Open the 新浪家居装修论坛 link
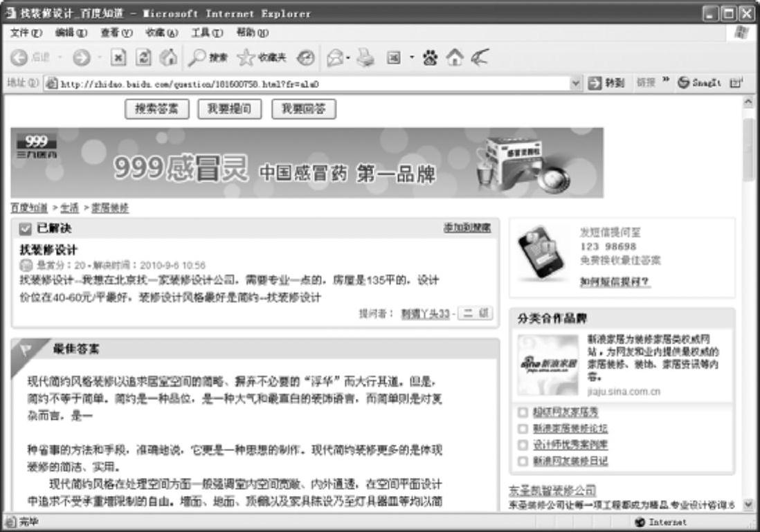760x532 pixels. point(570,429)
